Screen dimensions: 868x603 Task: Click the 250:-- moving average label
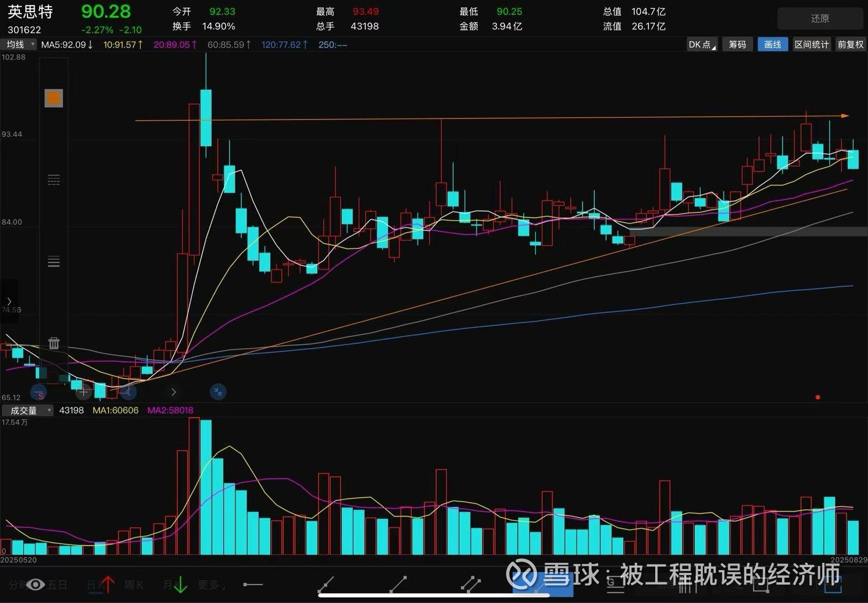tap(333, 45)
